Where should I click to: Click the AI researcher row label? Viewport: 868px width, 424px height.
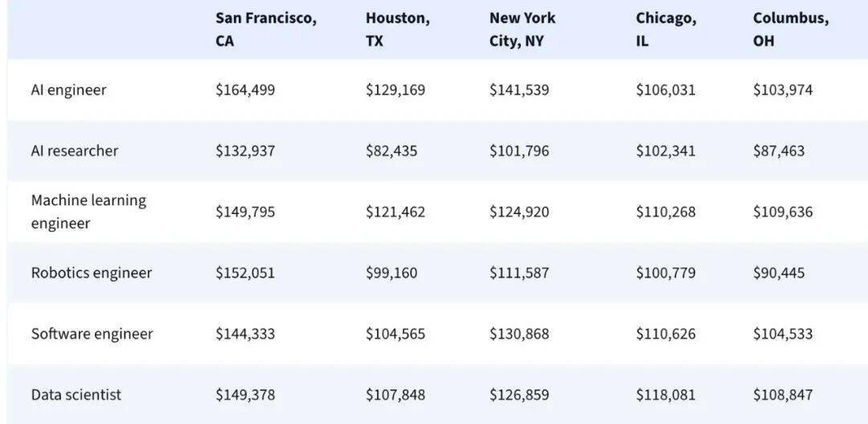[74, 151]
